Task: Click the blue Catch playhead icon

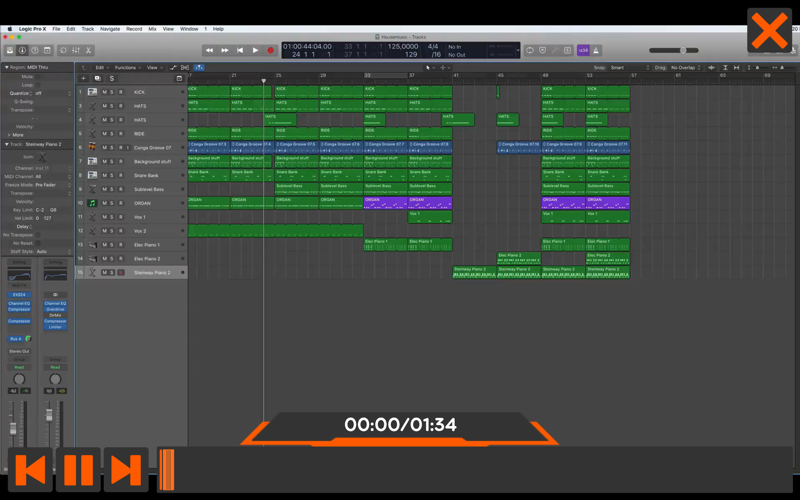Action: pyautogui.click(x=198, y=67)
